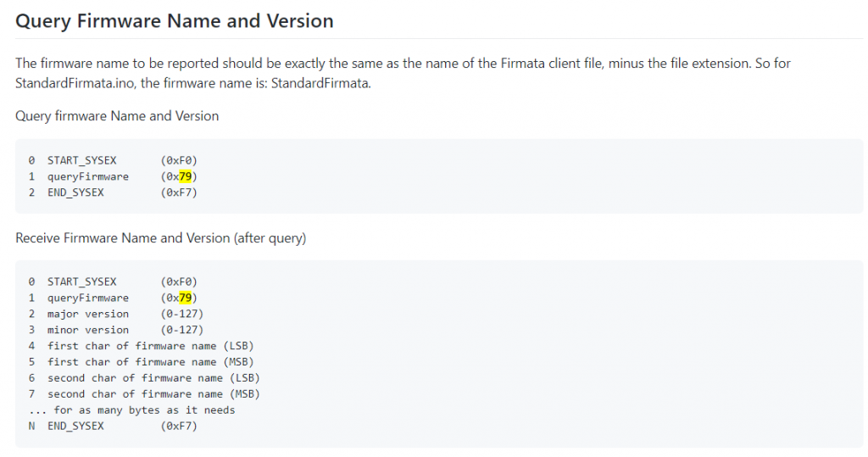868x457 pixels.
Task: Click "first char of firmware name (LSB)" line
Action: click(x=150, y=346)
